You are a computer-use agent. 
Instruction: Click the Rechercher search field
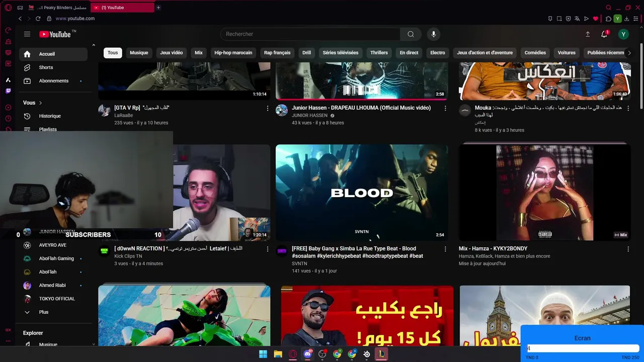tap(310, 34)
